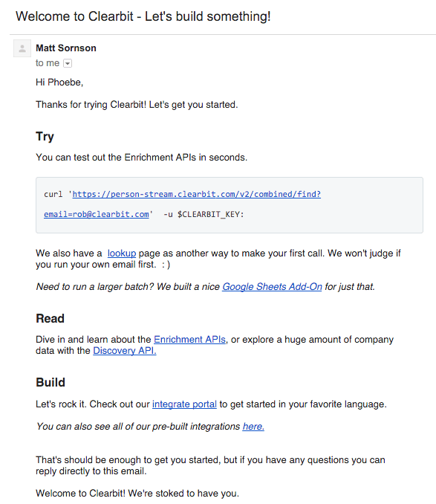This screenshot has width=436, height=504.
Task: Click the 'Welcome to Clearbit! We're stoked' closing line
Action: pos(137,494)
